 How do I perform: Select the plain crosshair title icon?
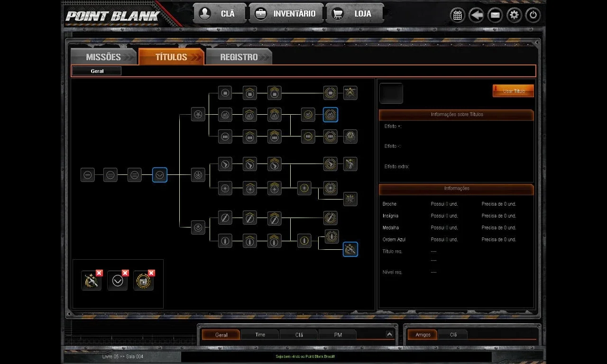[x=225, y=188]
